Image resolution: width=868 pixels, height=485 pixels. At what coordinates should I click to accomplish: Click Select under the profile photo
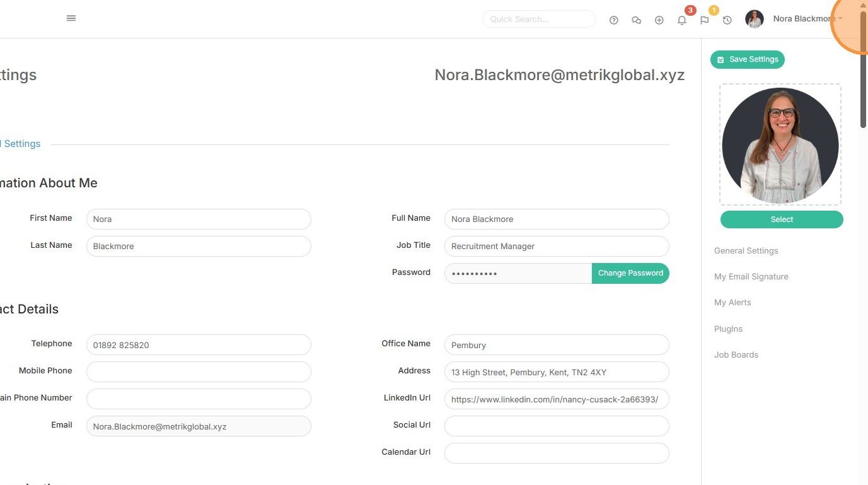(x=781, y=219)
